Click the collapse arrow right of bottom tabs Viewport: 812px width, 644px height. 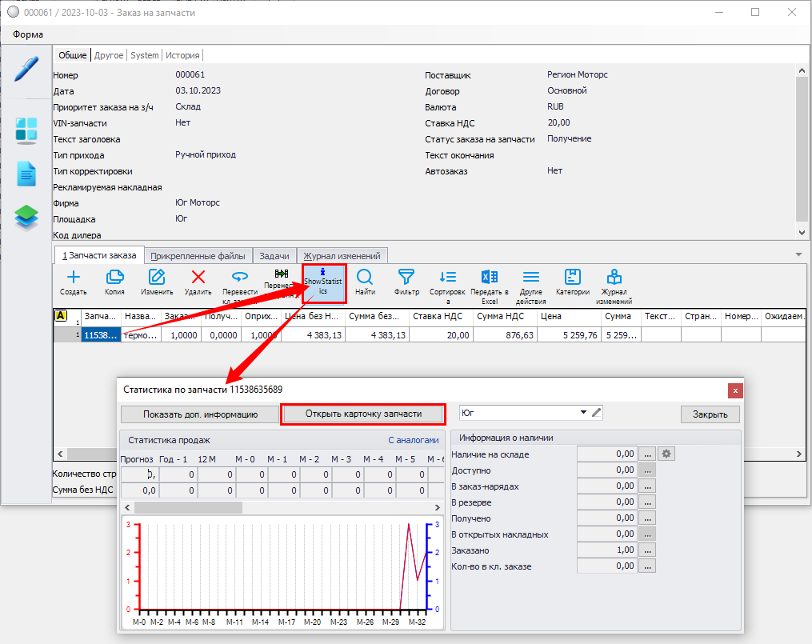[798, 254]
